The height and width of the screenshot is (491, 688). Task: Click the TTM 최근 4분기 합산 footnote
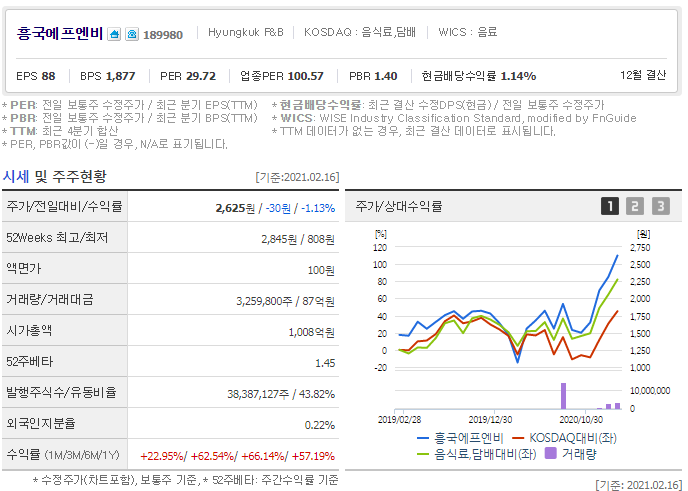pyautogui.click(x=60, y=131)
